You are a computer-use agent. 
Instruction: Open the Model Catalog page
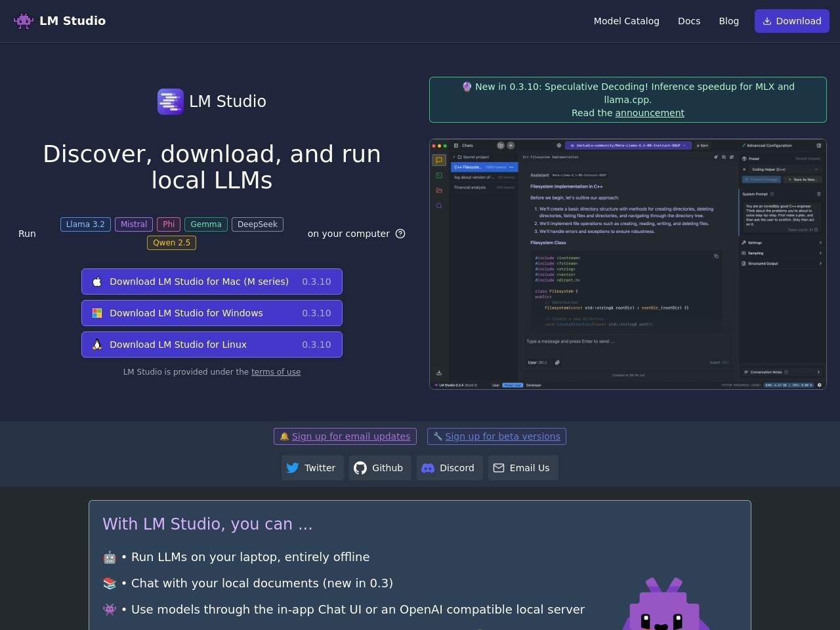[626, 21]
